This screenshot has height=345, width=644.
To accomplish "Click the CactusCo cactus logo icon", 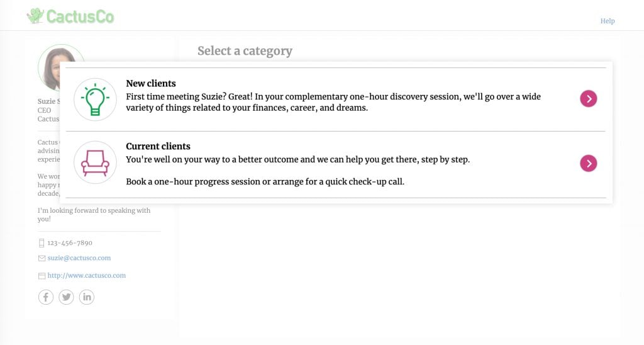I will pyautogui.click(x=35, y=16).
